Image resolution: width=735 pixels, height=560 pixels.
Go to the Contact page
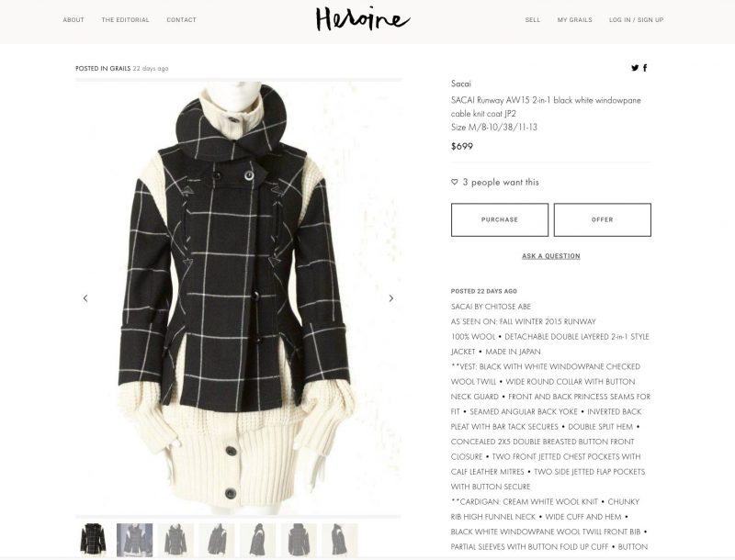click(181, 19)
